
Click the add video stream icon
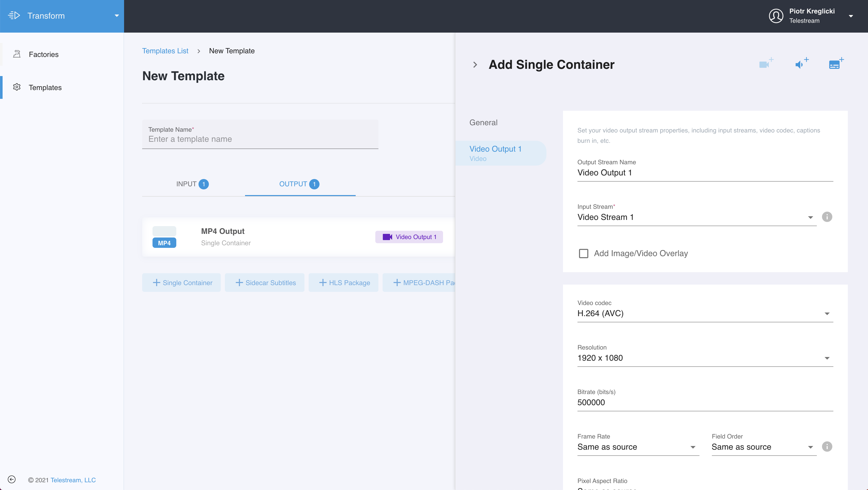766,63
